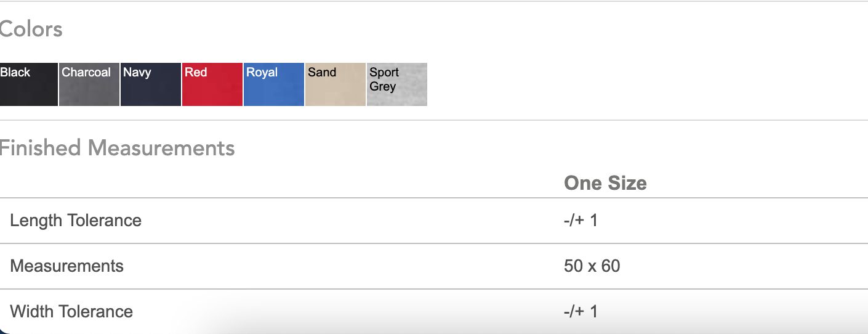Choose the Charcoal color swatch
This screenshot has width=868, height=334.
(x=89, y=84)
